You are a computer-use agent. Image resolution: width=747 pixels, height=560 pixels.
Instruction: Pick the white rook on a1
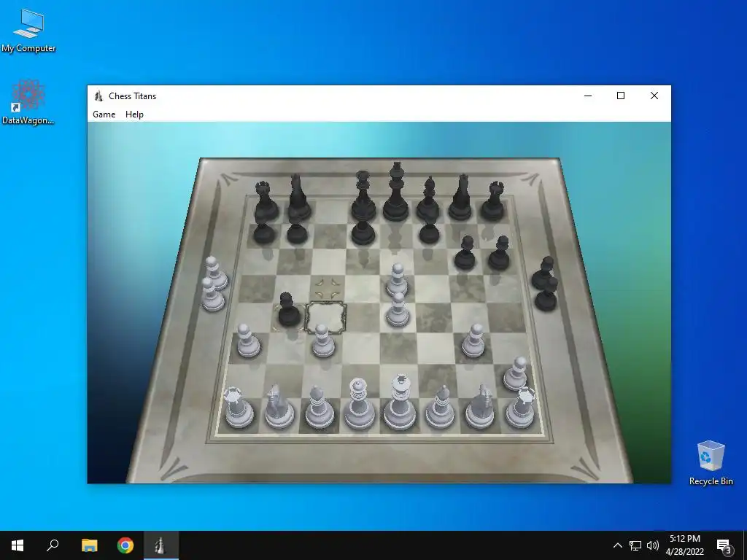(x=239, y=408)
